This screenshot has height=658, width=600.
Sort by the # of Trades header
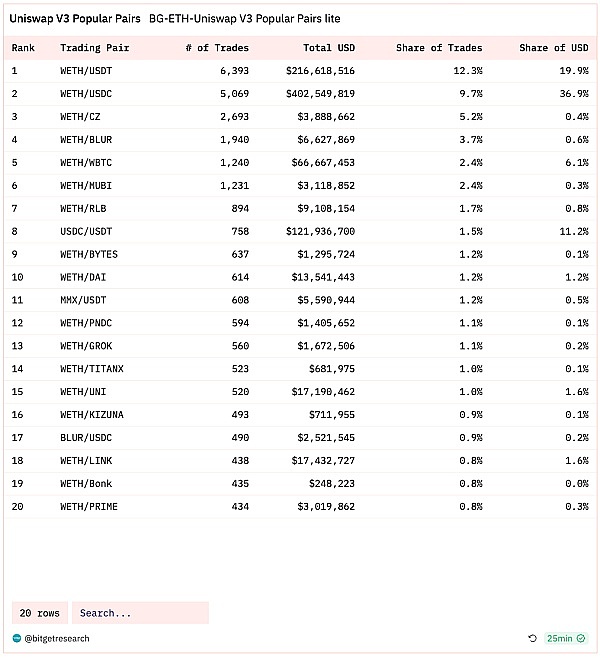click(217, 47)
